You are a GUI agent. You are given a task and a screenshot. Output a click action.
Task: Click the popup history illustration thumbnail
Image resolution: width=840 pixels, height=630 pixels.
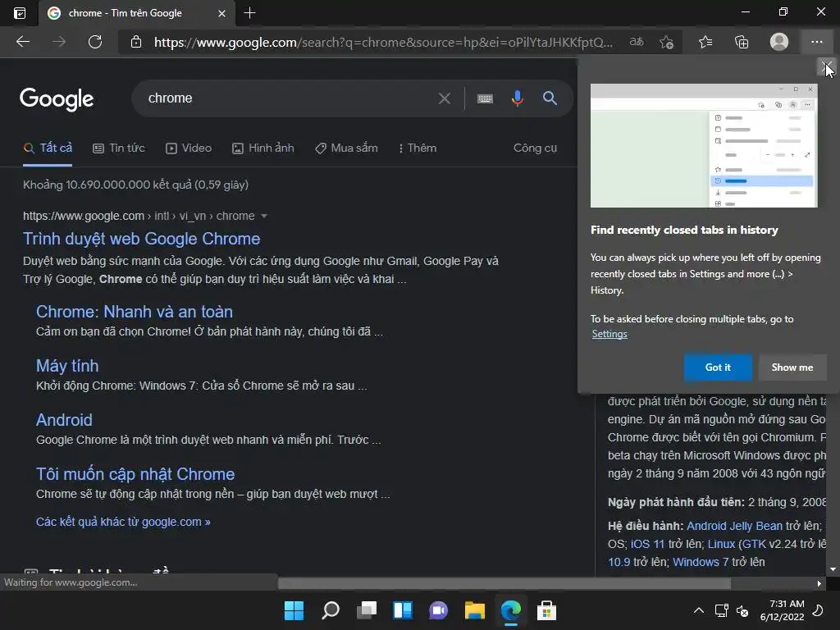[704, 145]
